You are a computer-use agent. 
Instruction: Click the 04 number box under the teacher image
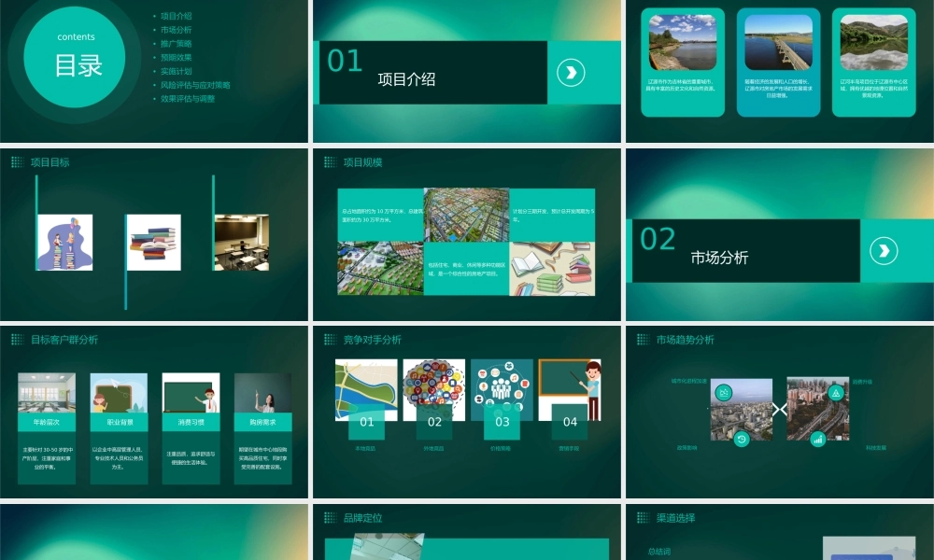(x=570, y=422)
